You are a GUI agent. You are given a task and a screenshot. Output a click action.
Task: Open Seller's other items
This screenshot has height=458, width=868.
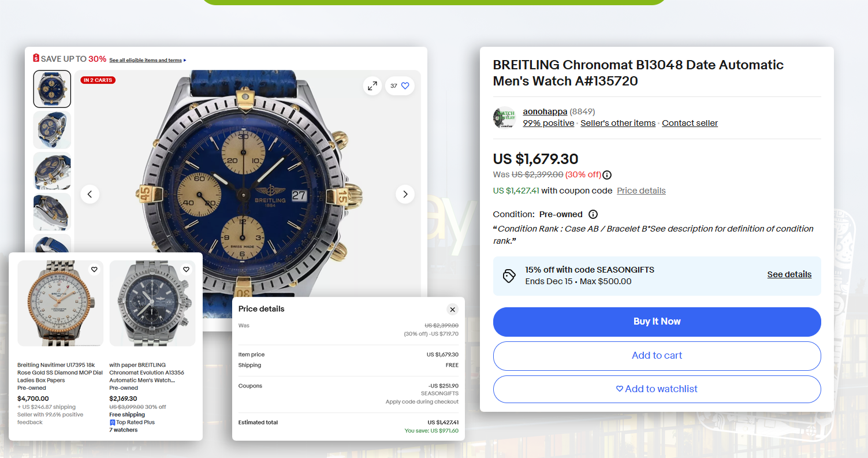pos(618,123)
